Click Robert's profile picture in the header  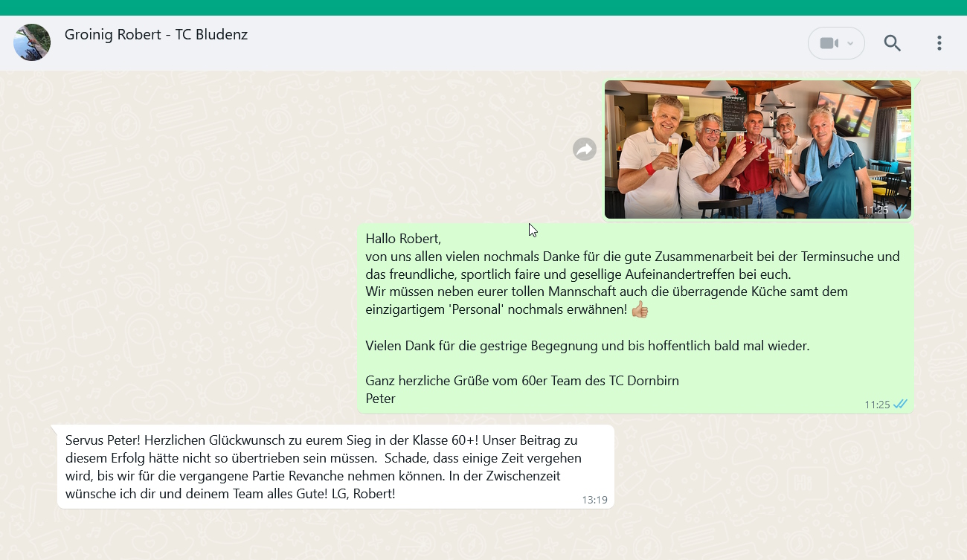point(31,42)
